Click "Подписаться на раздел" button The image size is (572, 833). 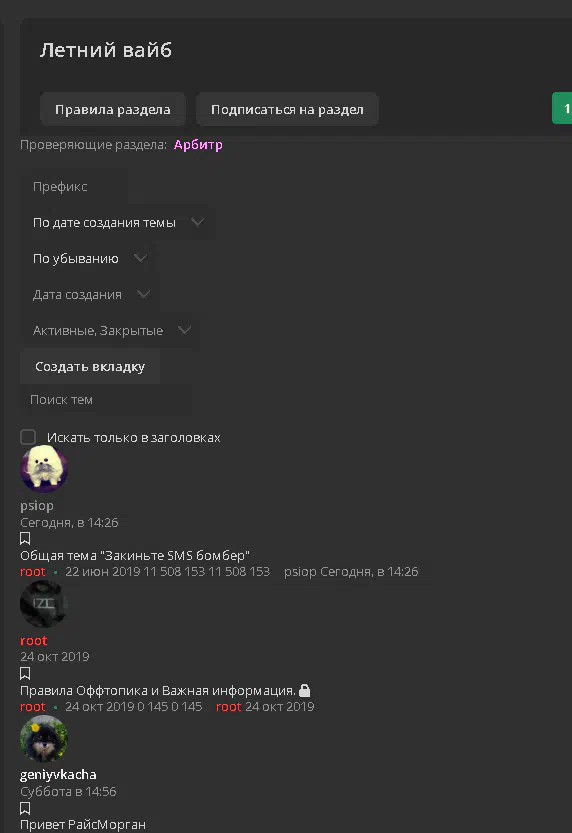pos(287,109)
